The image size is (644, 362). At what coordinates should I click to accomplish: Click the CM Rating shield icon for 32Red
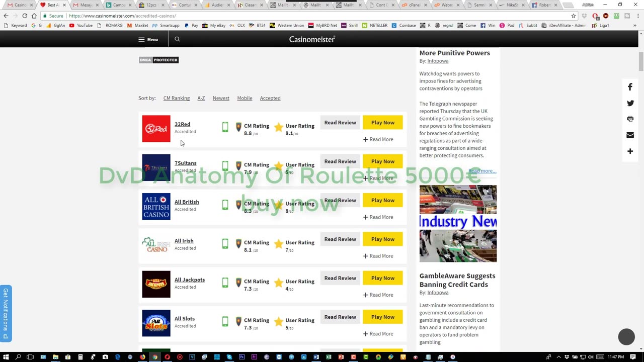(x=238, y=127)
